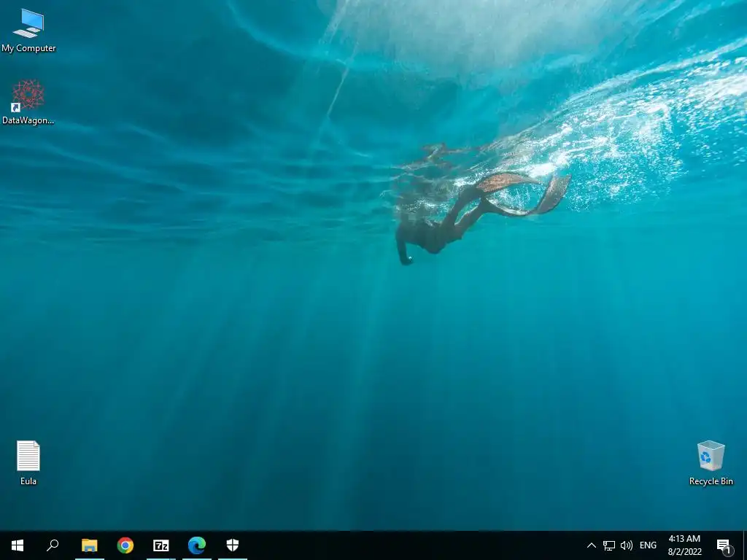This screenshot has width=747, height=560.
Task: Open volume speaker tray icon
Action: pos(627,545)
